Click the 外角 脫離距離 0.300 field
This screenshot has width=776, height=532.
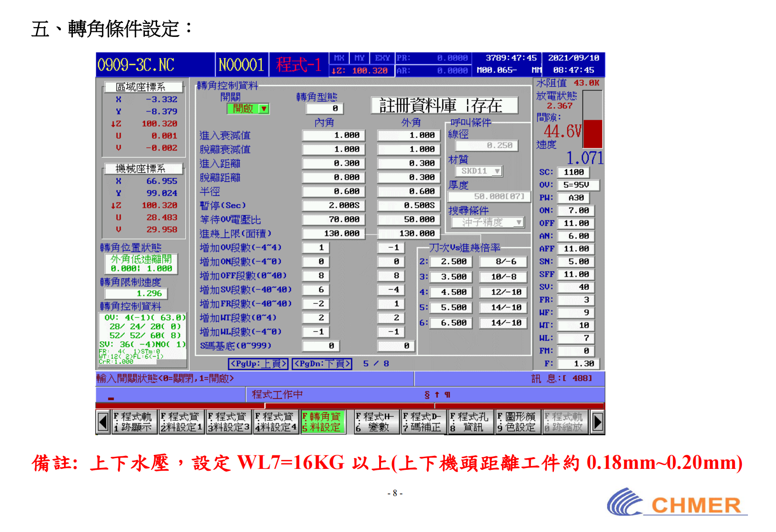(x=409, y=178)
